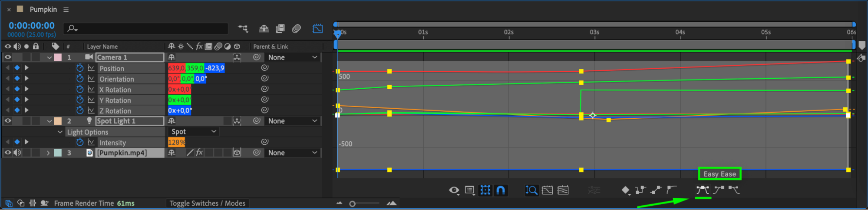Open the edit selected keyframes menu
The image size is (868, 210).
point(626,190)
